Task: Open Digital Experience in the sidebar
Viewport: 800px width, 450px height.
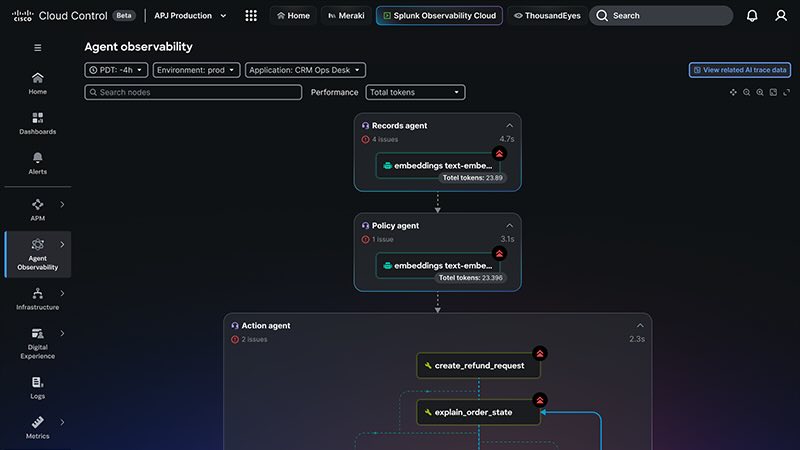Action: (38, 343)
